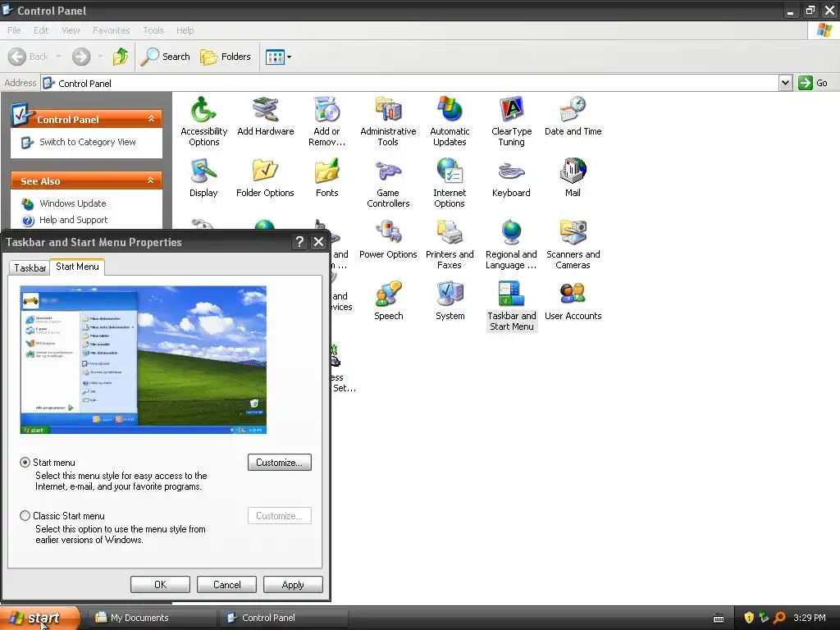840x630 pixels.
Task: Click the magnifier search tray icon
Action: pos(779,618)
